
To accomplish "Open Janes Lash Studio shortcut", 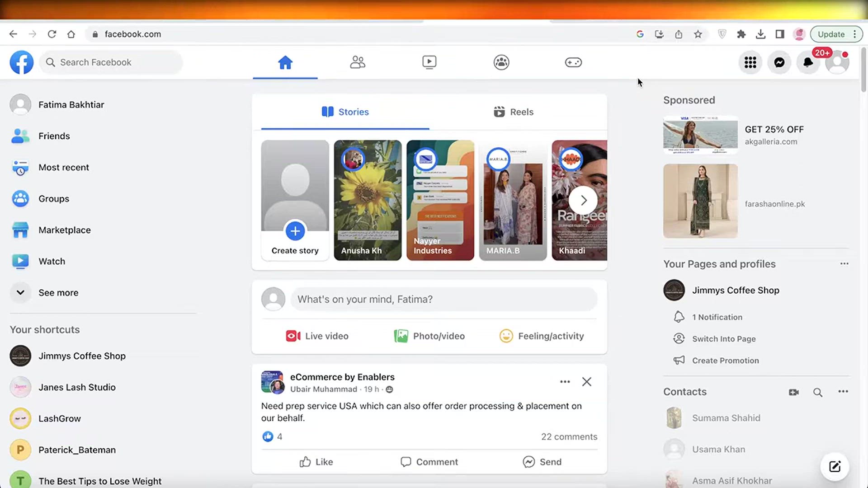I will (x=103, y=387).
